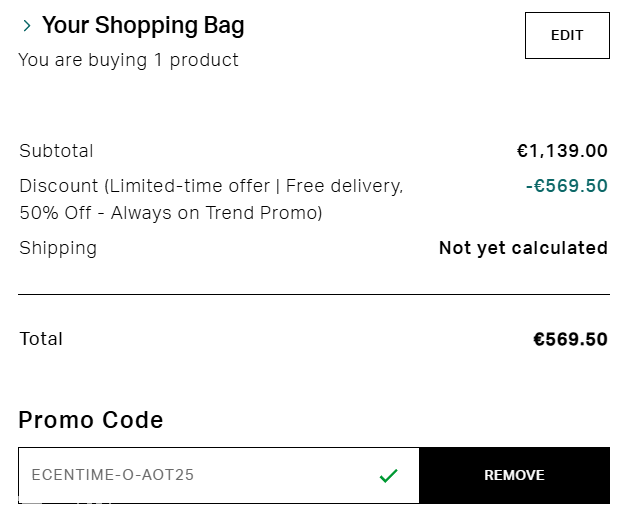Image resolution: width=640 pixels, height=518 pixels.
Task: Click the Shipping label
Action: 58,248
